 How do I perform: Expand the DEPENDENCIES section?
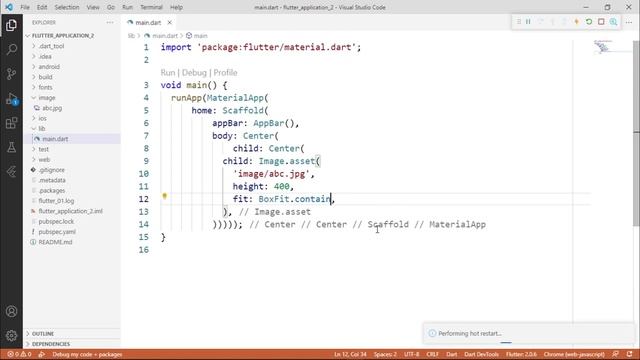(51, 344)
